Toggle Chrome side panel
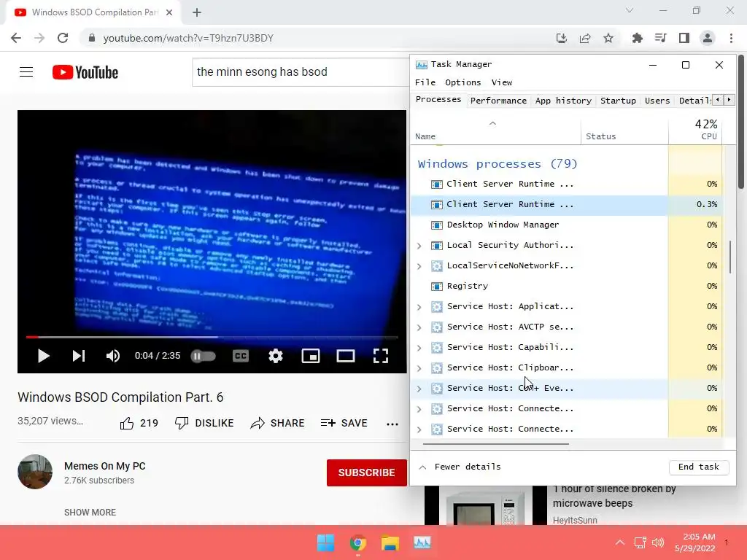 tap(684, 38)
